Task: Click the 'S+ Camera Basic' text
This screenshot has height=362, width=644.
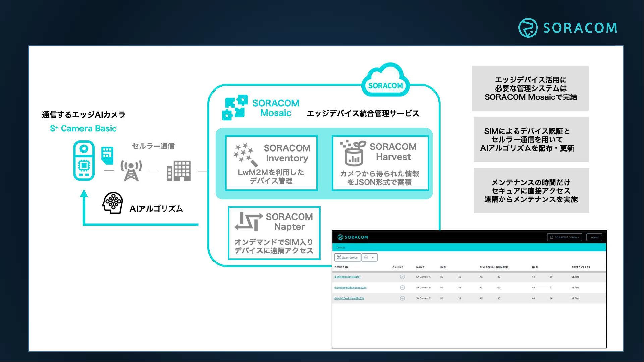Action: click(x=83, y=129)
